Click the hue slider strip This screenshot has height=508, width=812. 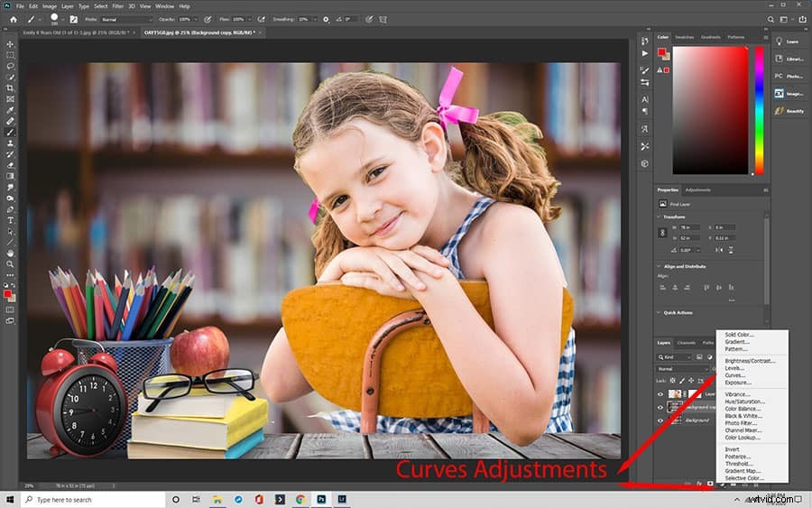click(759, 110)
